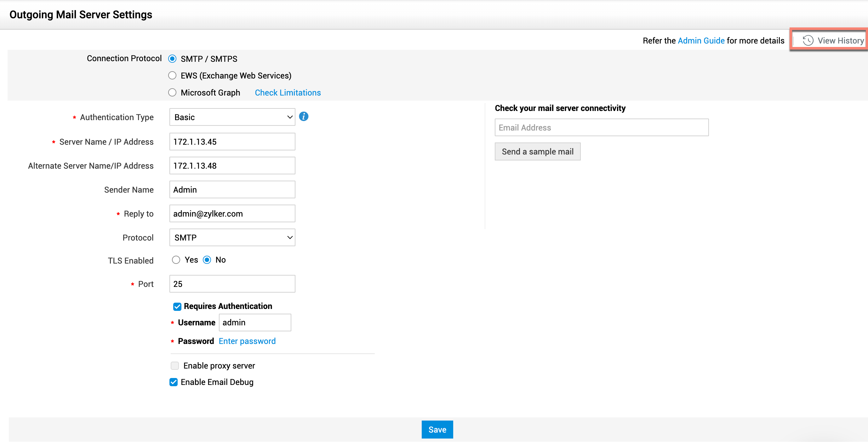Click the View History text
The height and width of the screenshot is (442, 868).
coord(841,40)
